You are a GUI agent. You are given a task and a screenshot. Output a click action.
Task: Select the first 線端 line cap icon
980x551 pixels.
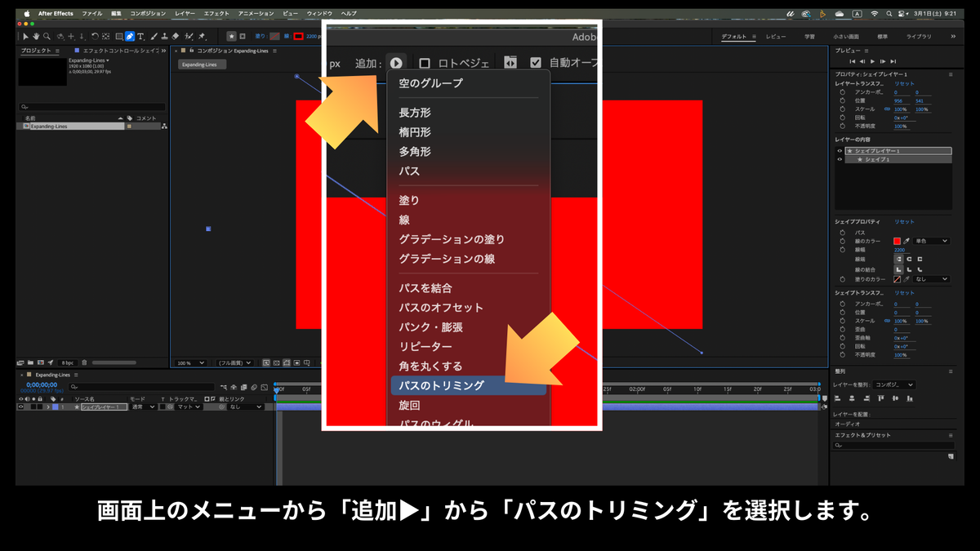(898, 259)
